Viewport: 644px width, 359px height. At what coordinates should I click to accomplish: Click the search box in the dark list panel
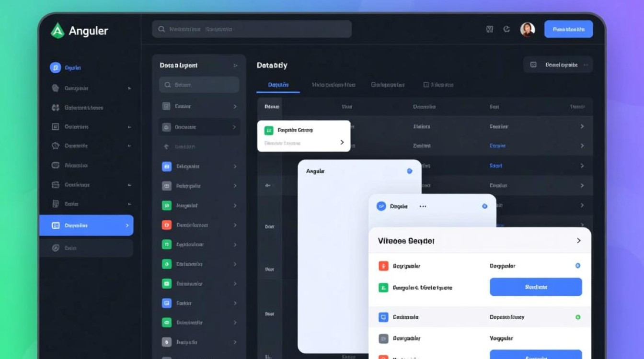pos(199,85)
